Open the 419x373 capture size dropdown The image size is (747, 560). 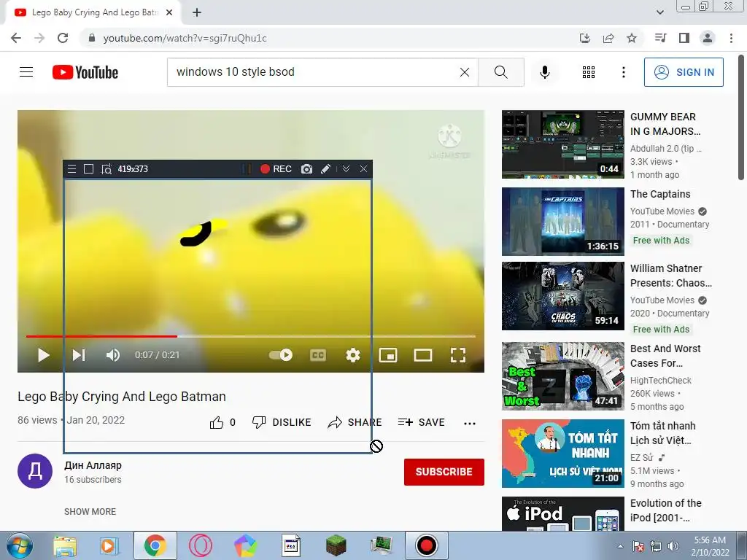click(133, 168)
